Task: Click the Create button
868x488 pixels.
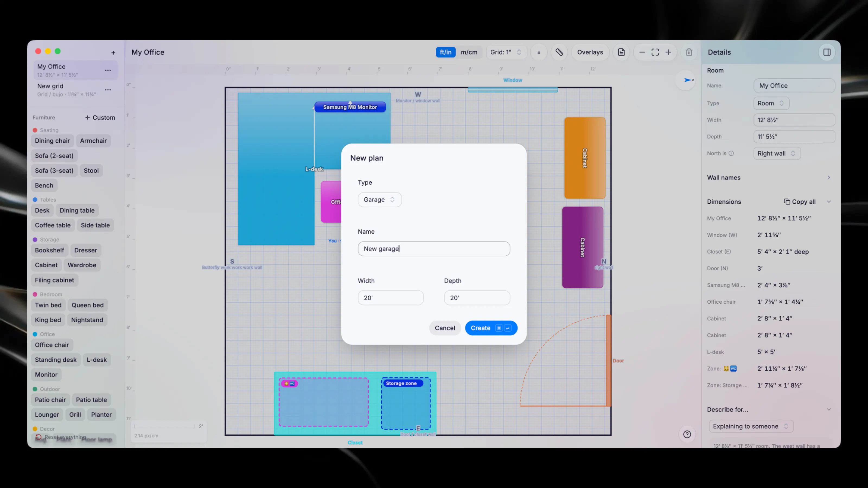Action: [491, 328]
